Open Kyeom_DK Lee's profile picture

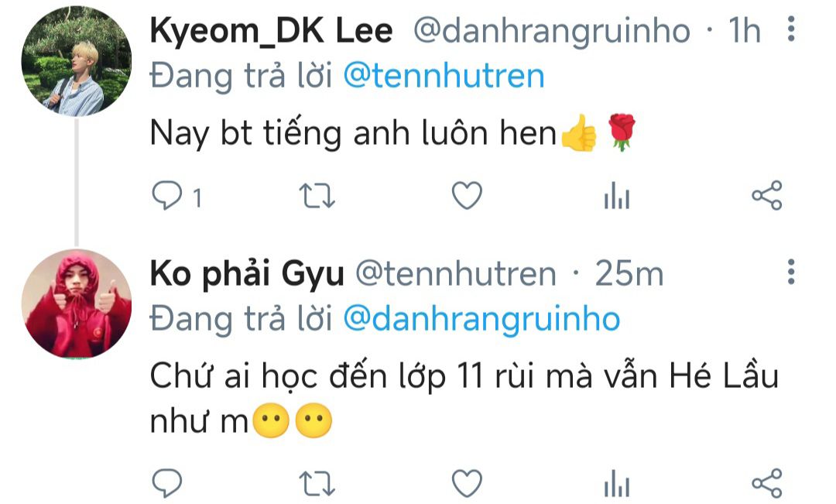(76, 61)
